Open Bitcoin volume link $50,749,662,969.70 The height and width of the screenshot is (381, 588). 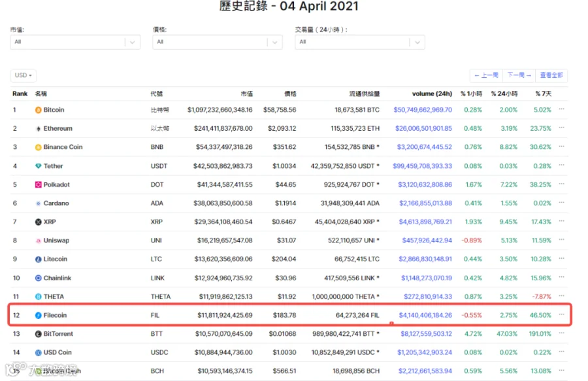point(423,110)
